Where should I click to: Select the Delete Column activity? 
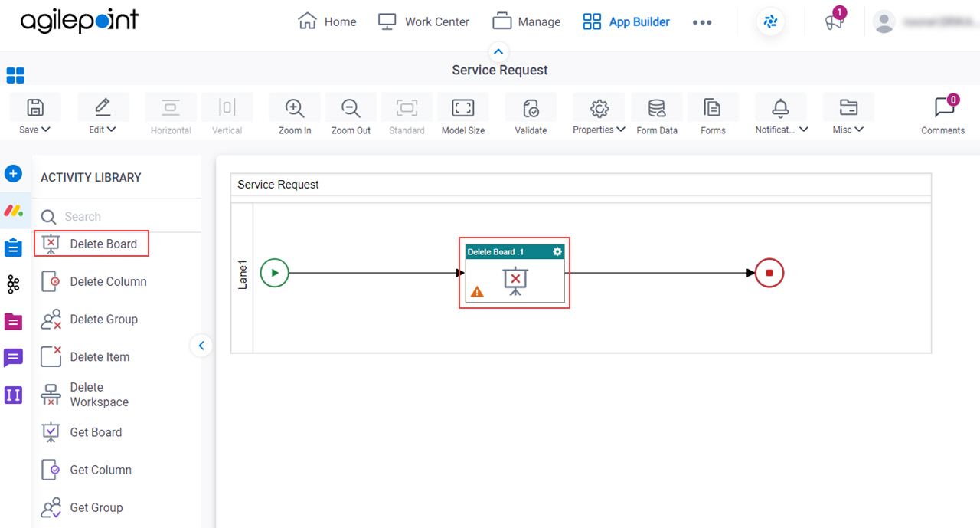click(94, 281)
